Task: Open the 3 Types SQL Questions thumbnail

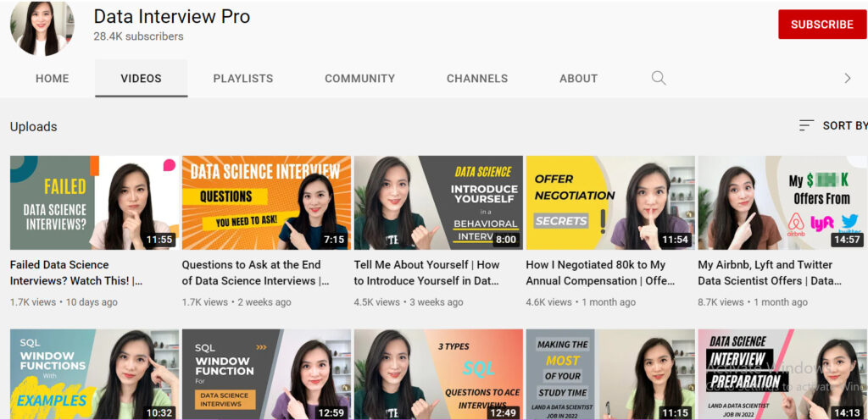Action: pyautogui.click(x=438, y=374)
